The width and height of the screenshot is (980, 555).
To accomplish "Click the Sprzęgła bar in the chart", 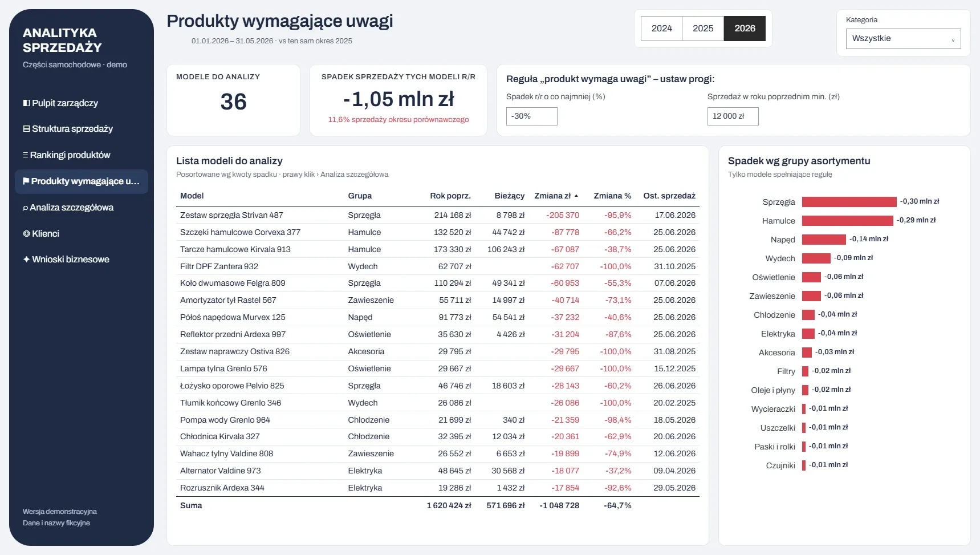I will (x=849, y=202).
